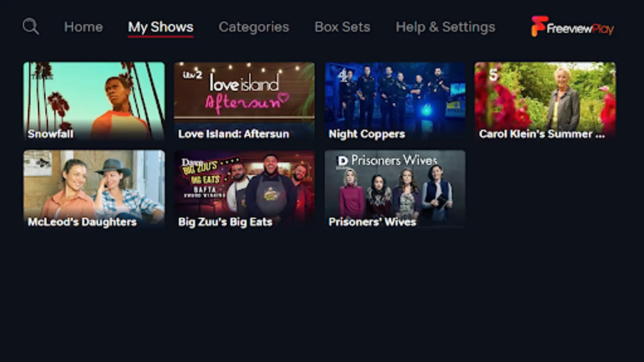Open the search magnifier icon
This screenshot has width=644, height=362.
tap(31, 27)
